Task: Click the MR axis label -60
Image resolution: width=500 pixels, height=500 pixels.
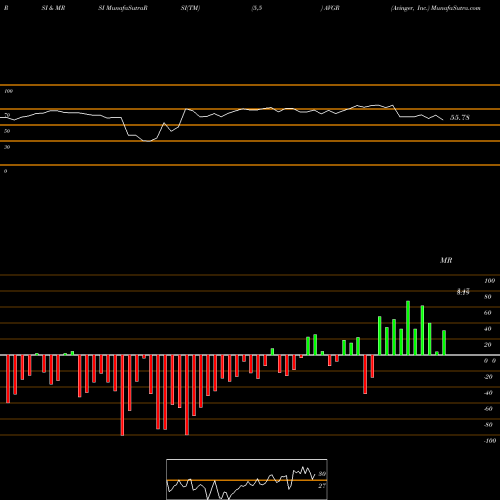Action: point(488,409)
